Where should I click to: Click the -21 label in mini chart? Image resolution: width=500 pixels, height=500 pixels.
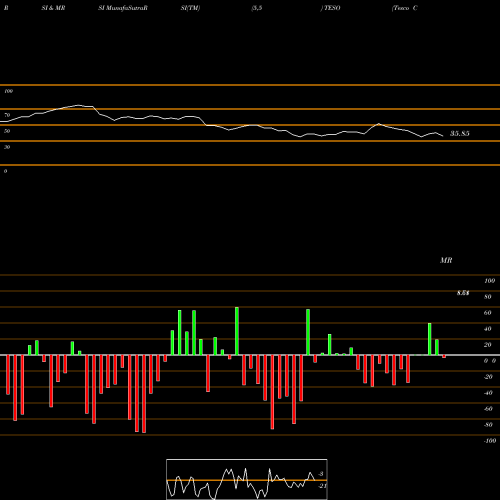322,486
